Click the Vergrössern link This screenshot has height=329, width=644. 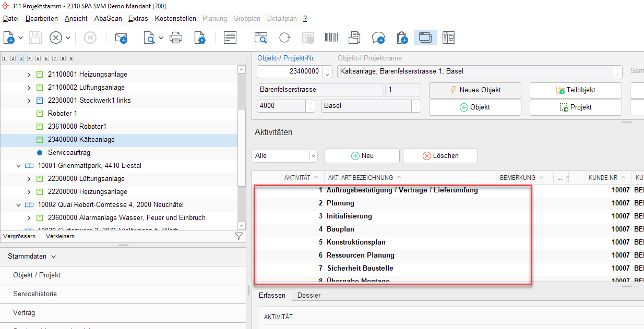(x=19, y=236)
